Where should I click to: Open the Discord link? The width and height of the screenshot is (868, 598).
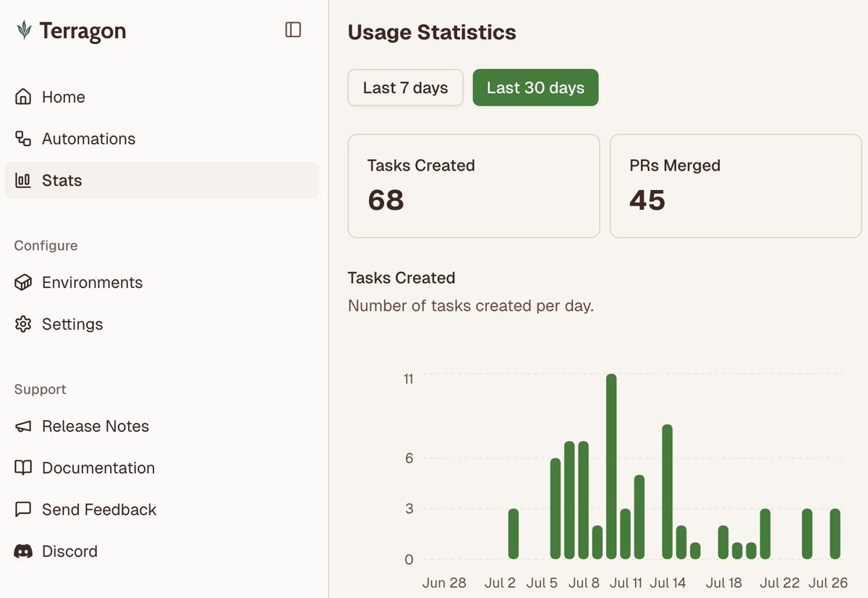(x=161, y=551)
